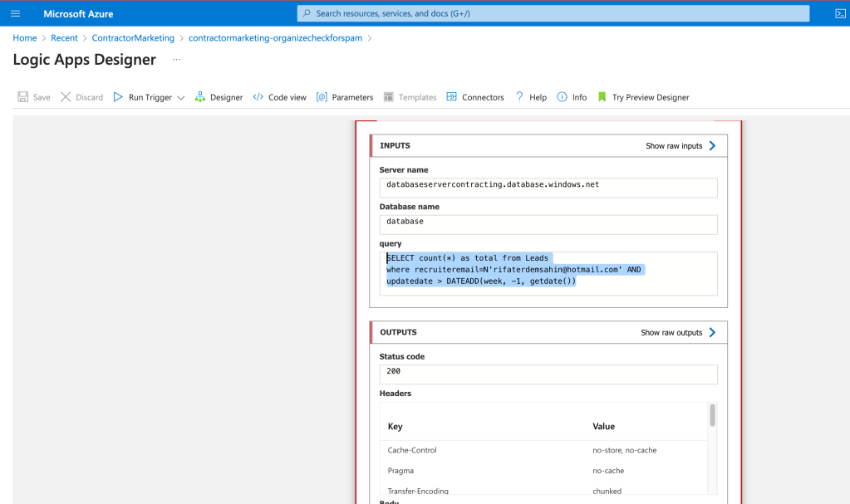
Task: Click the Value column header
Action: (x=603, y=427)
